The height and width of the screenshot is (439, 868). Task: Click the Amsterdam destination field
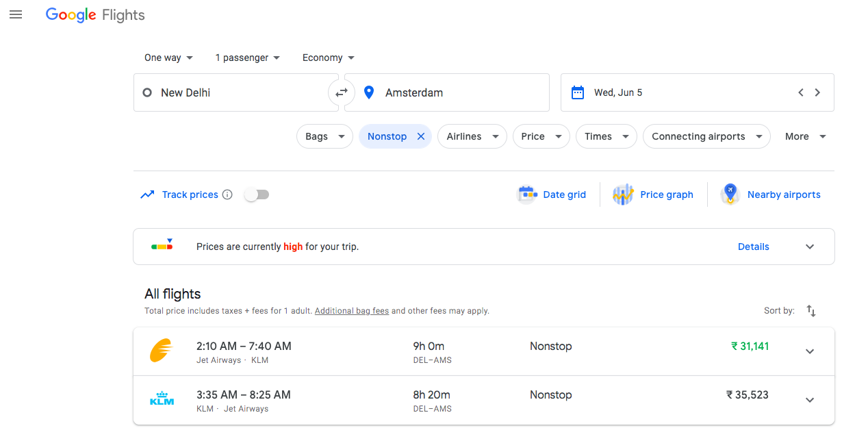[447, 92]
